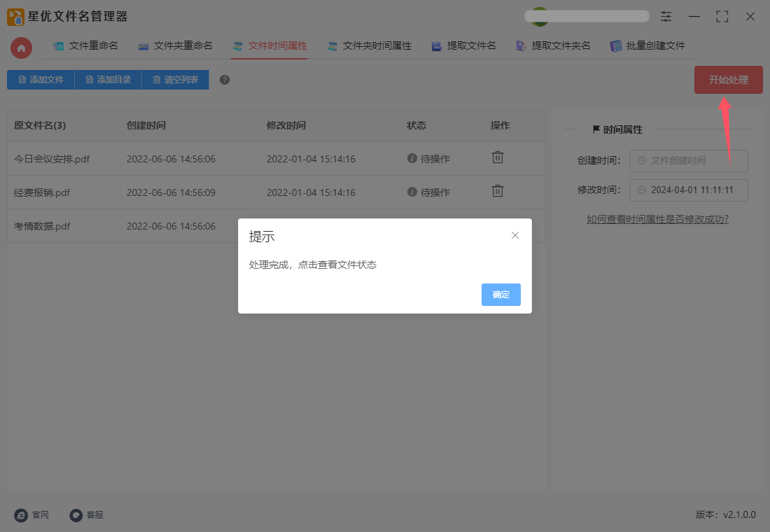Delete the 经费报销.pdf row via trash icon
This screenshot has width=770, height=532.
[x=498, y=191]
